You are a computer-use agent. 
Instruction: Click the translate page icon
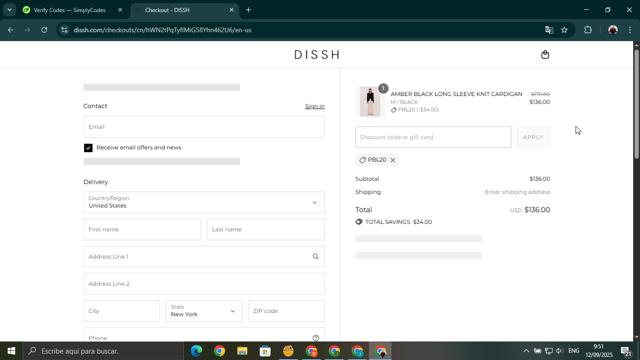549,30
